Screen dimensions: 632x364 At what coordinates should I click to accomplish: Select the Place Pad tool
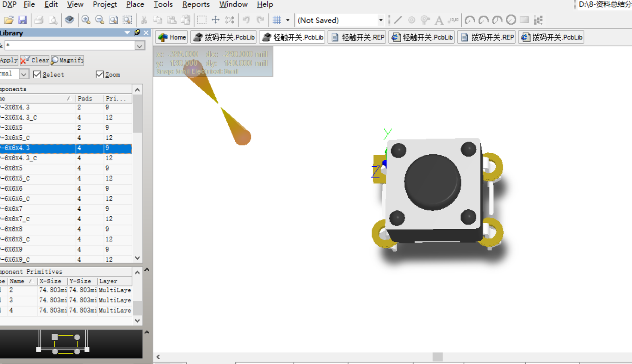click(x=412, y=20)
